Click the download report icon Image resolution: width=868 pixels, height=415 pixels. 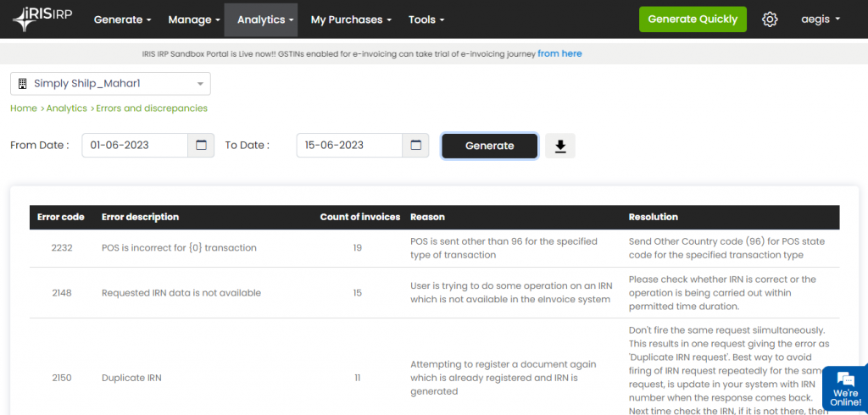pyautogui.click(x=559, y=146)
